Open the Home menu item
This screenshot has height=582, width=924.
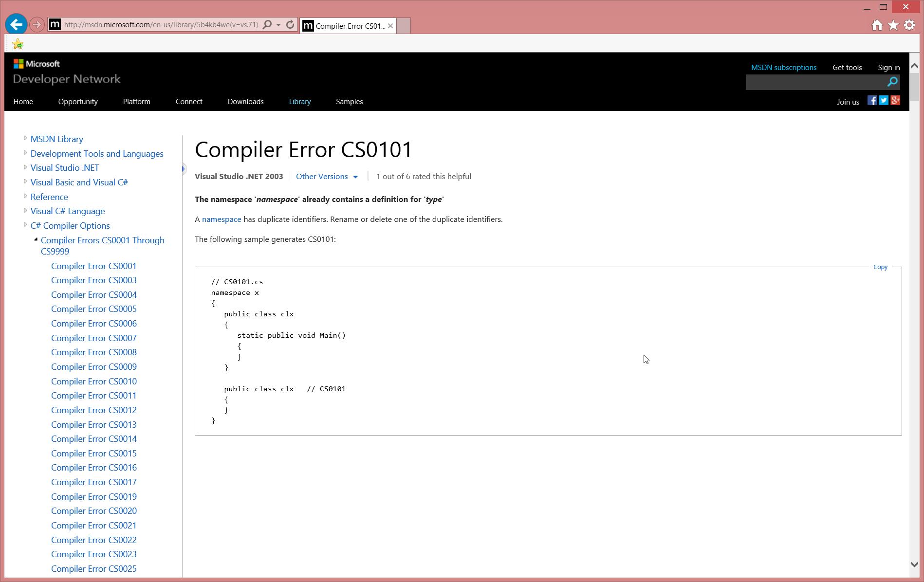coord(23,101)
